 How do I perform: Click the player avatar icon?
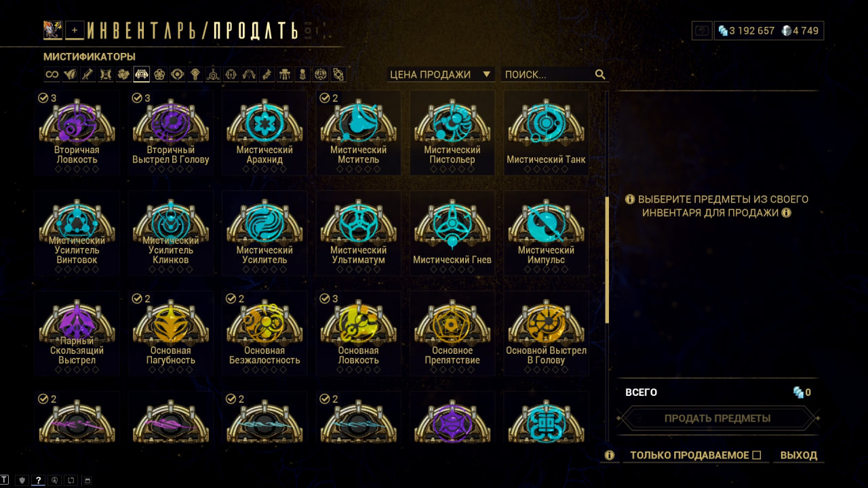coord(52,30)
